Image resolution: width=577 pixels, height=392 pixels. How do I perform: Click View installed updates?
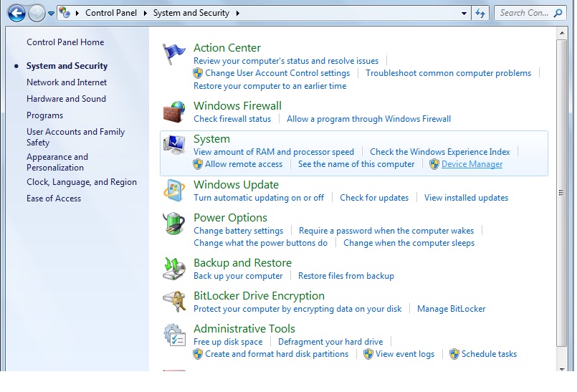466,198
